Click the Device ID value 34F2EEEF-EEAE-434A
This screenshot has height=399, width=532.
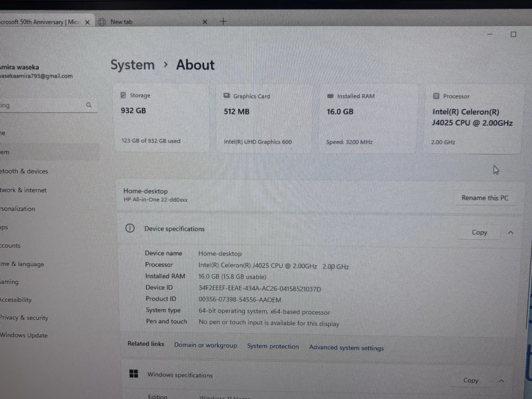tap(259, 289)
